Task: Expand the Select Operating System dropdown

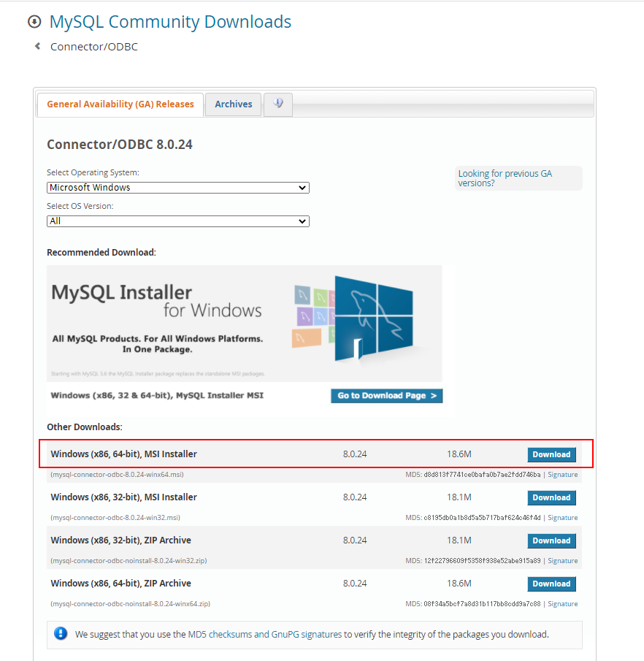Action: pyautogui.click(x=177, y=188)
